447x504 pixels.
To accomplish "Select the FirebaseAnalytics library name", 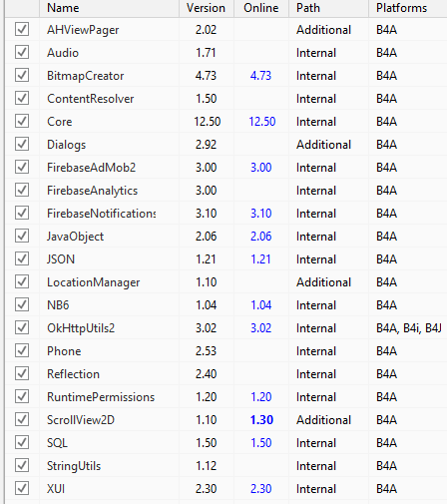I will [x=92, y=191].
